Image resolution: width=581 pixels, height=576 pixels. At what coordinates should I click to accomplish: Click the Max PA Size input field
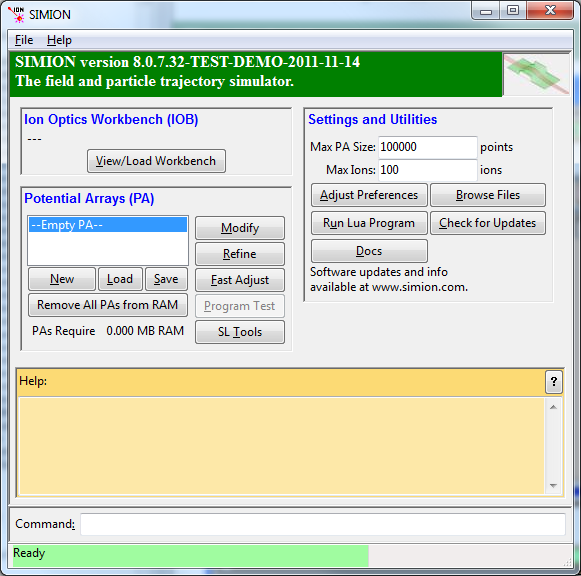coord(428,147)
